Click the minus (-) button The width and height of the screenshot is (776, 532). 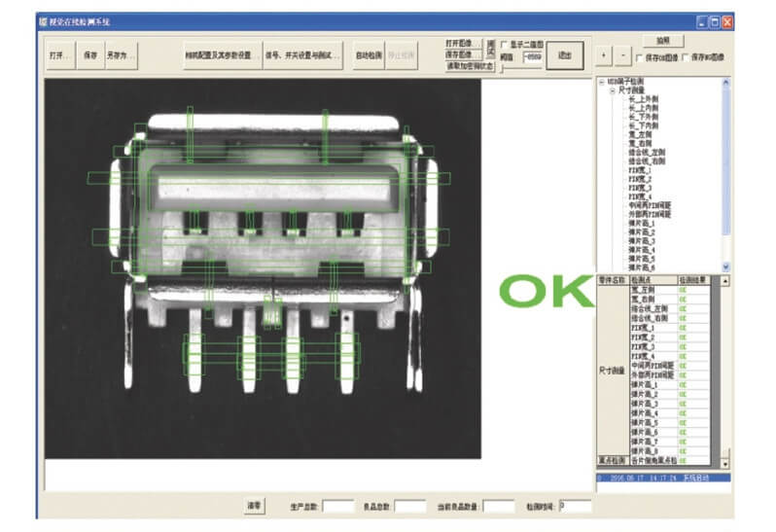[622, 57]
